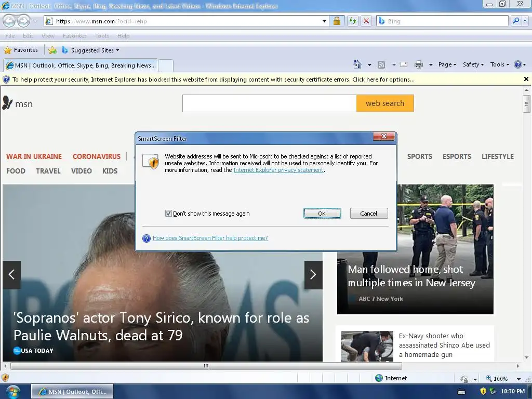
Task: Click the Help question mark icon
Action: tap(518, 64)
